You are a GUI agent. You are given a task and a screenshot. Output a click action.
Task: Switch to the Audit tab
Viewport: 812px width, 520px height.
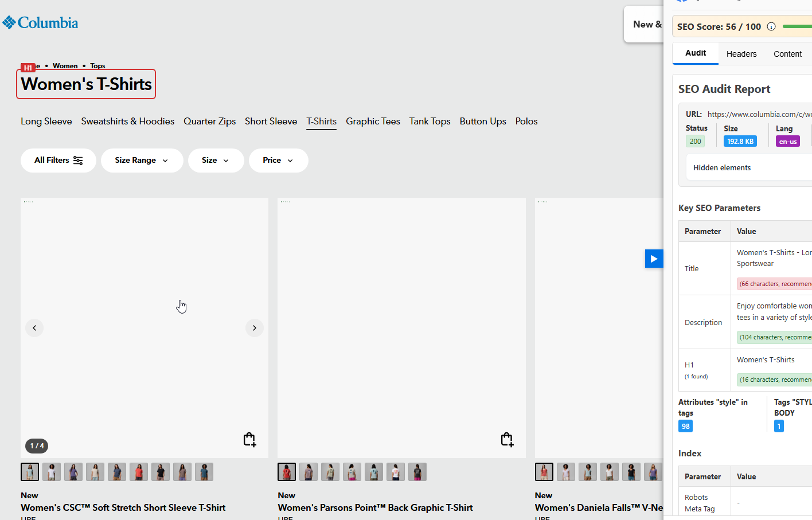pyautogui.click(x=696, y=53)
